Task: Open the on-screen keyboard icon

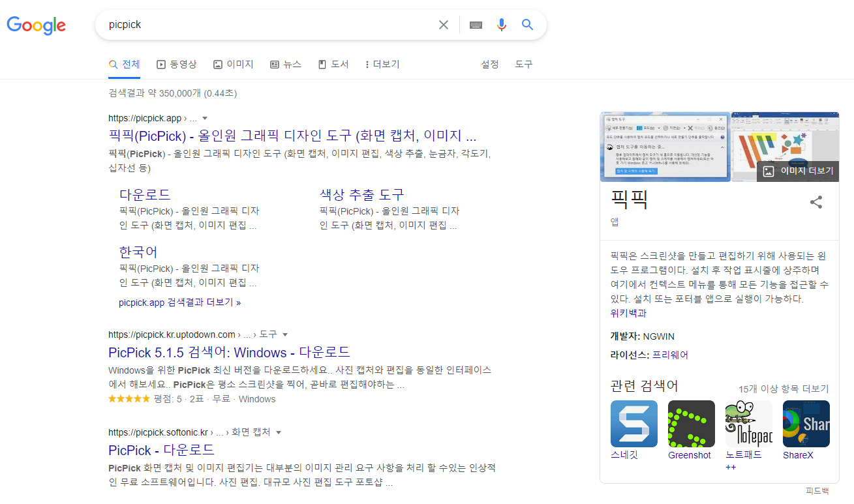Action: (x=476, y=25)
